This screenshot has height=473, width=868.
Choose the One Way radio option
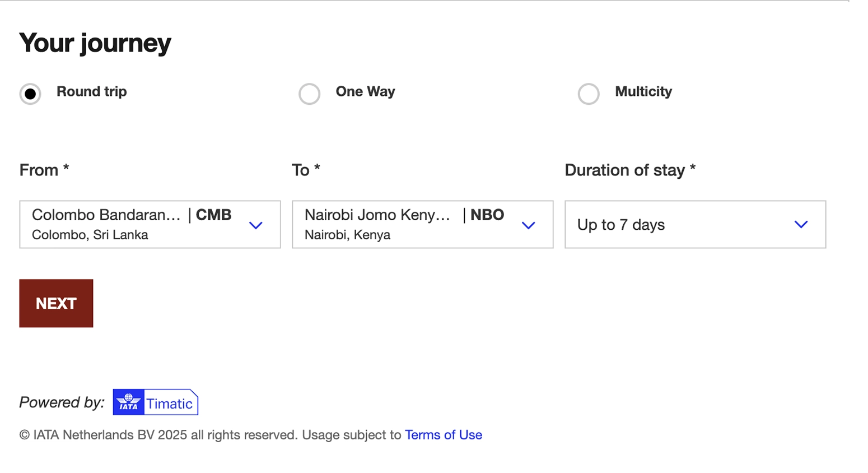coord(309,94)
